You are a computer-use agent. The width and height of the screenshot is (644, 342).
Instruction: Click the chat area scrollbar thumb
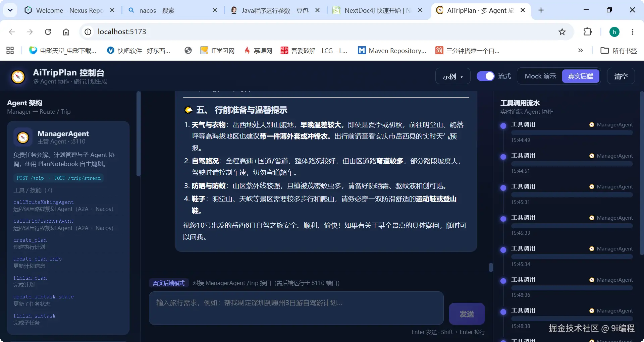[491, 267]
